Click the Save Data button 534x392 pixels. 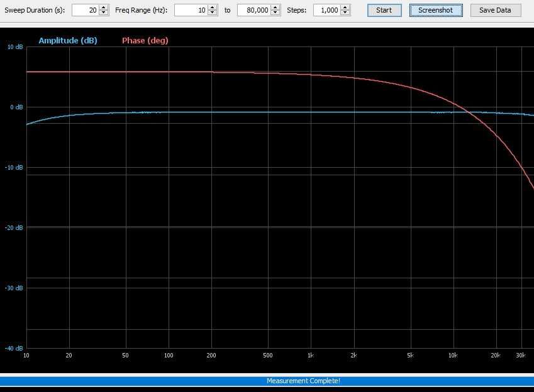(x=495, y=10)
